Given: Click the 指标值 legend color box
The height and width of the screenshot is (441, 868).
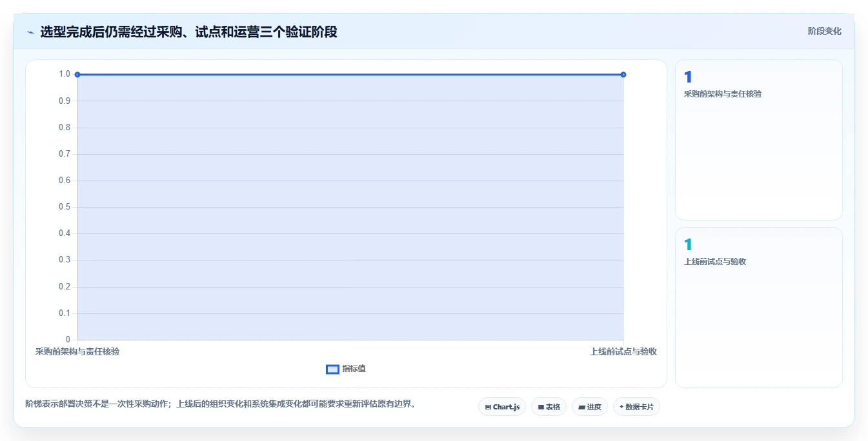Looking at the screenshot, I should pyautogui.click(x=332, y=369).
